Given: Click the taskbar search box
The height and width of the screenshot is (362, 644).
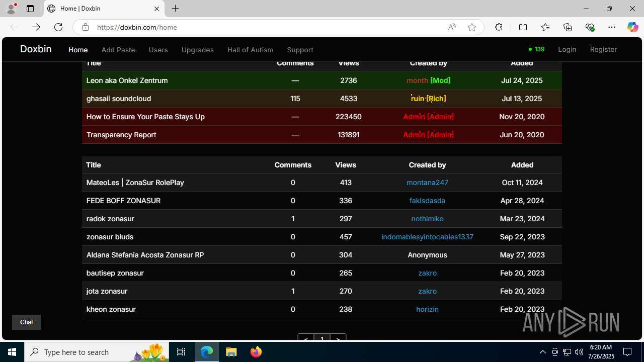Looking at the screenshot, I should (x=98, y=352).
